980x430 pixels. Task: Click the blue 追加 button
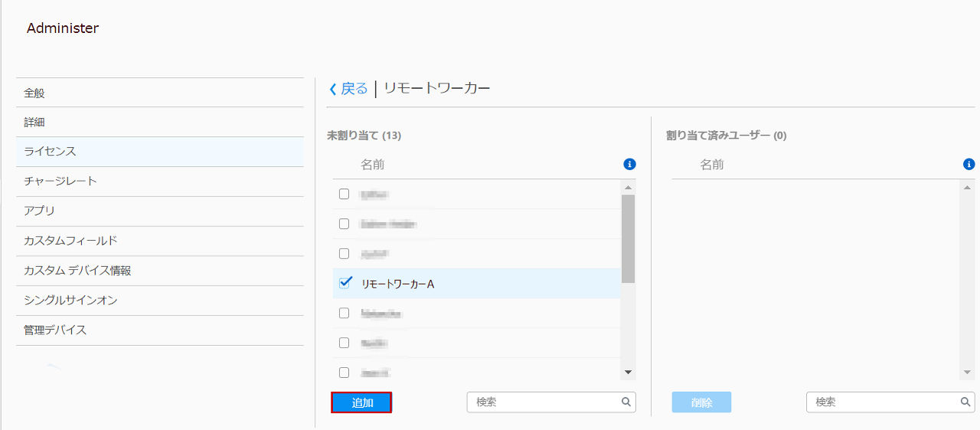361,402
